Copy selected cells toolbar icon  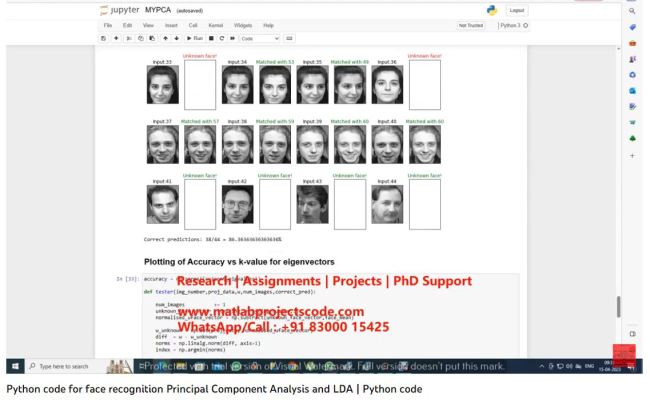click(141, 38)
